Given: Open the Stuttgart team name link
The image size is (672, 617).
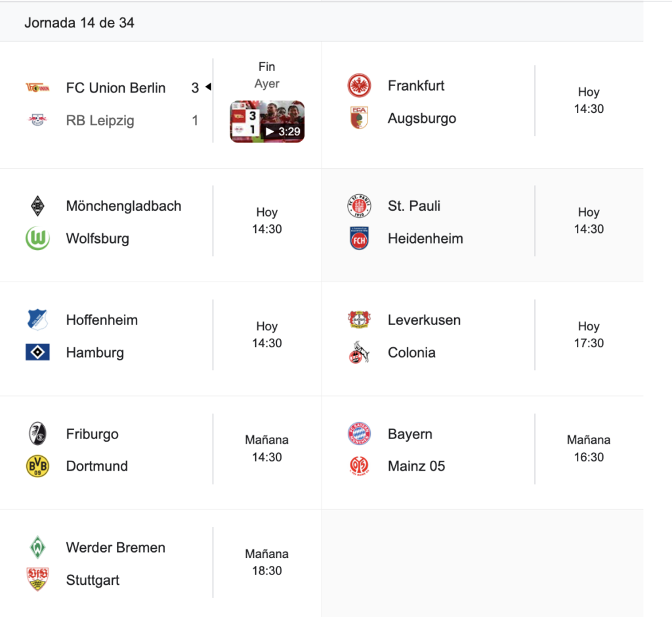Looking at the screenshot, I should point(93,580).
